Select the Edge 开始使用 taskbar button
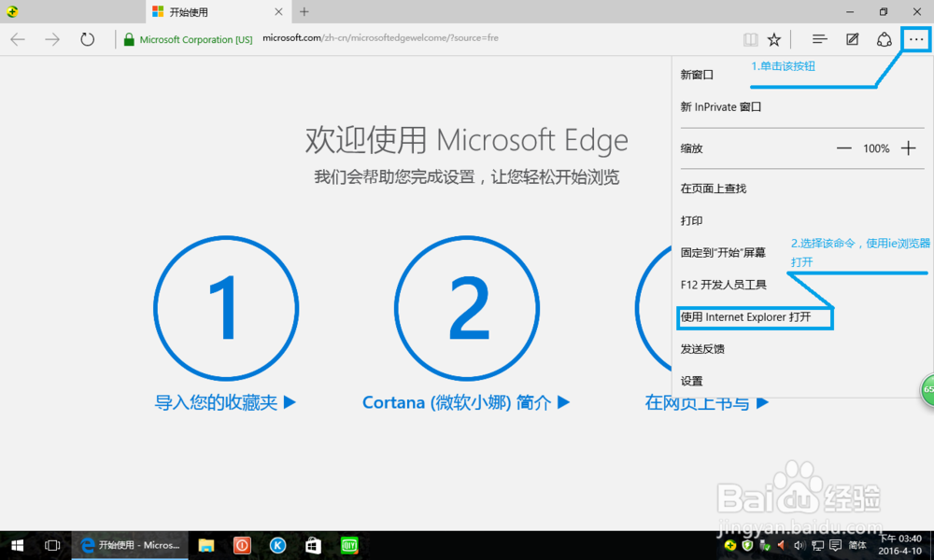The width and height of the screenshot is (934, 560). point(130,545)
